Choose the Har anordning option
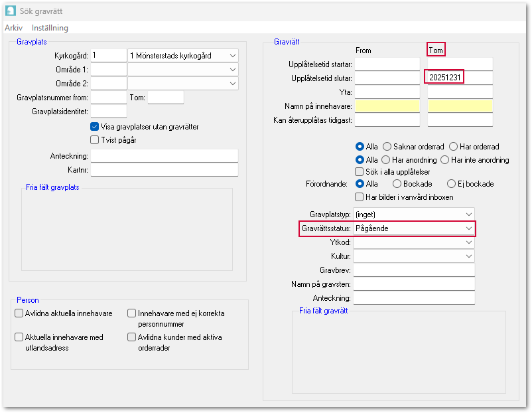Viewport: 532px width, 413px height. (x=385, y=159)
